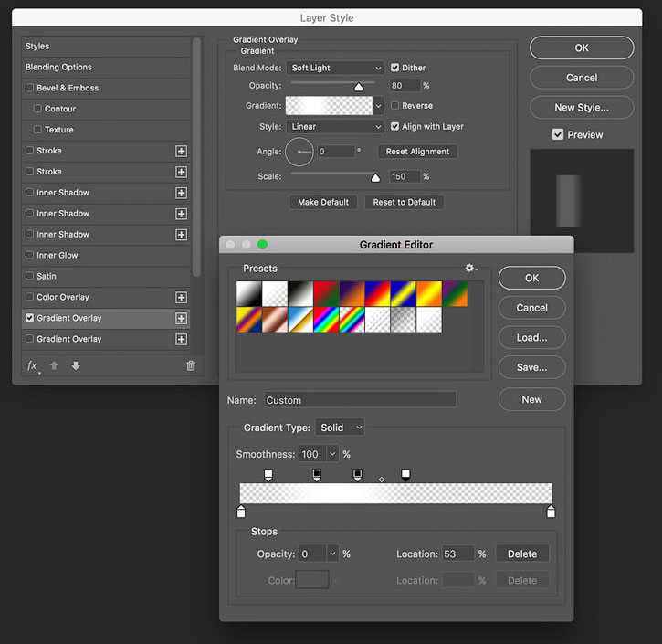Delete effect using the trash icon
The width and height of the screenshot is (662, 644).
pyautogui.click(x=191, y=365)
